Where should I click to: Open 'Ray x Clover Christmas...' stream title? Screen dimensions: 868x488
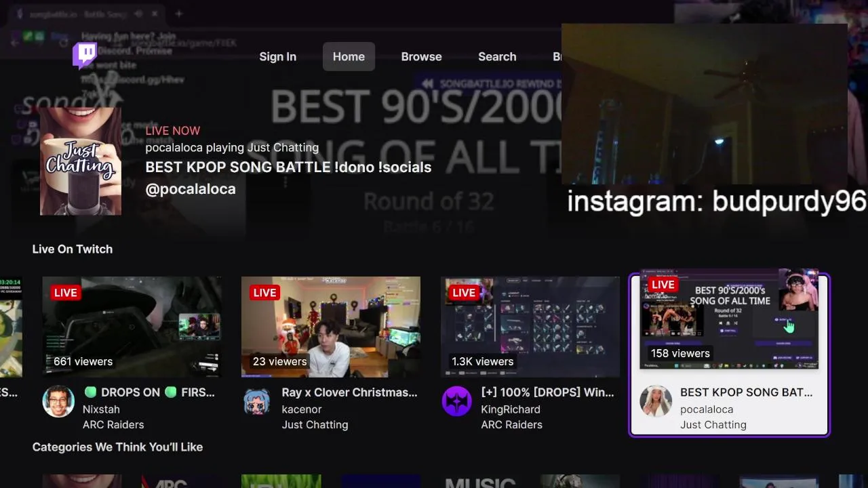coord(349,392)
